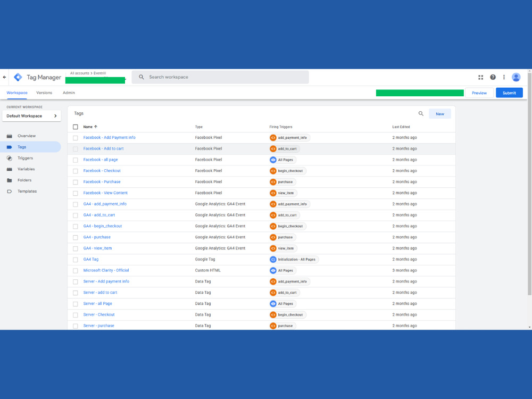Image resolution: width=532 pixels, height=399 pixels.
Task: Click the Type column header
Action: [199, 127]
